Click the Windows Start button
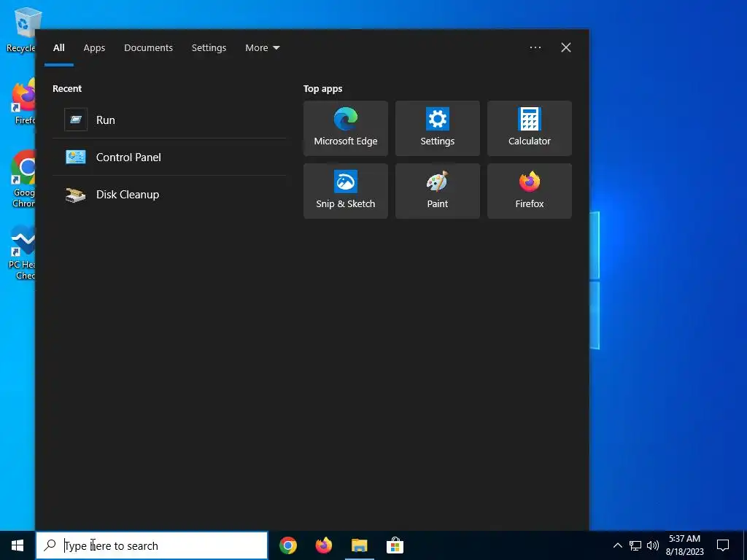This screenshot has height=560, width=747. coord(18,545)
